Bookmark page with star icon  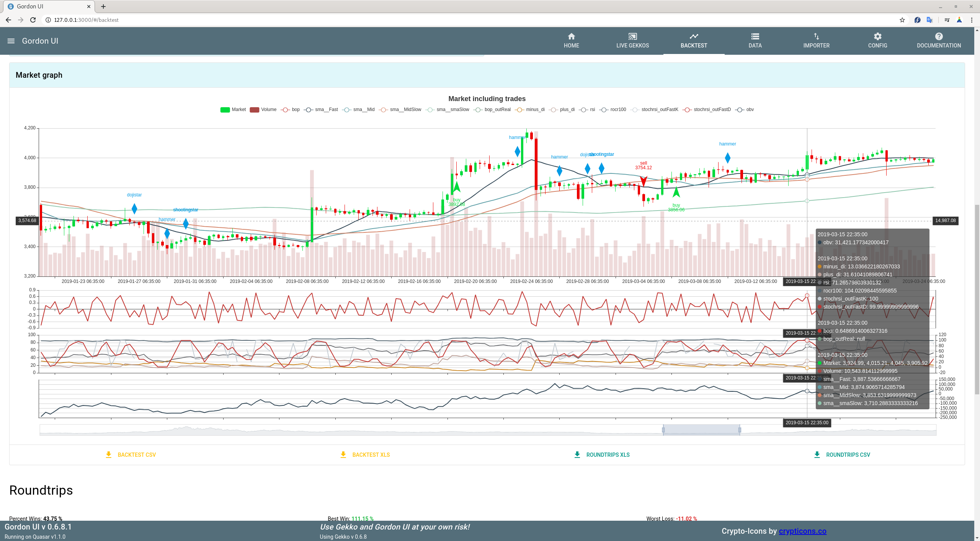pyautogui.click(x=902, y=20)
